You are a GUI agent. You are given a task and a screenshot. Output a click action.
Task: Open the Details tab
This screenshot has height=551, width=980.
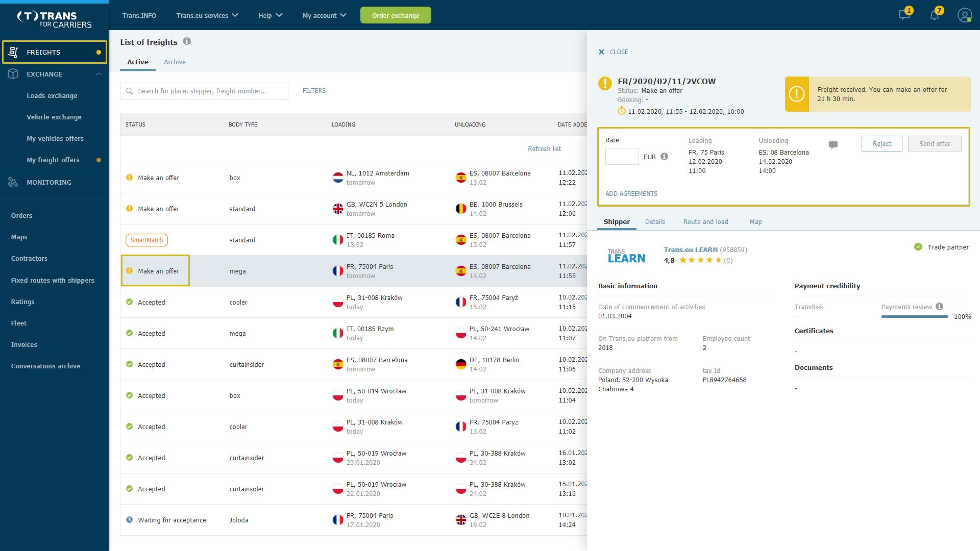(655, 221)
